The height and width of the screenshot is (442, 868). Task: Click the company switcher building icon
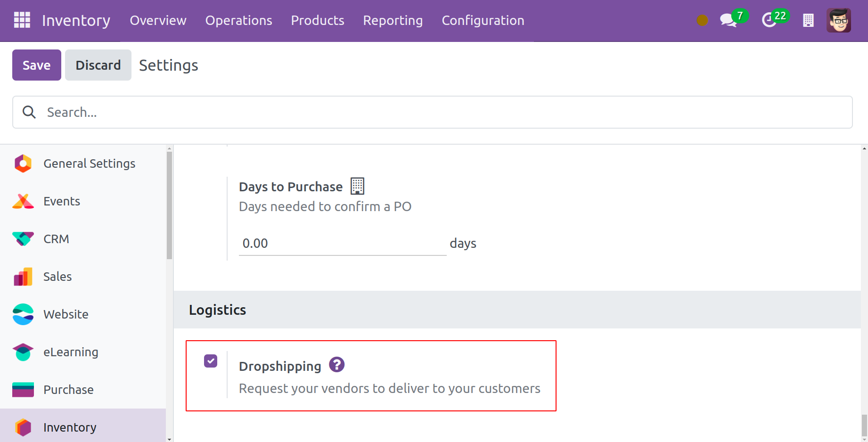click(x=808, y=20)
